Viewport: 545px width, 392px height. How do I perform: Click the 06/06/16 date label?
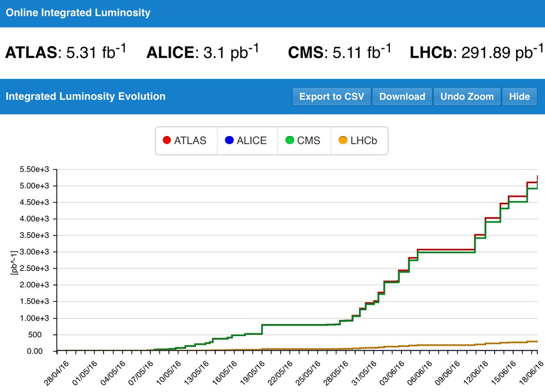pos(419,372)
